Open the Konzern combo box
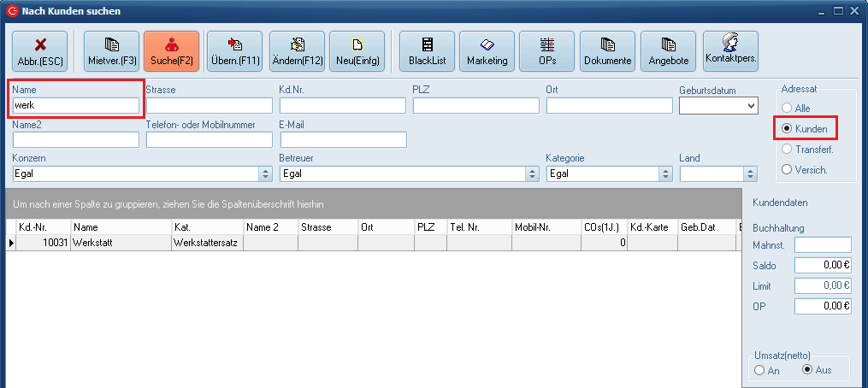This screenshot has height=388, width=868. pyautogui.click(x=265, y=173)
